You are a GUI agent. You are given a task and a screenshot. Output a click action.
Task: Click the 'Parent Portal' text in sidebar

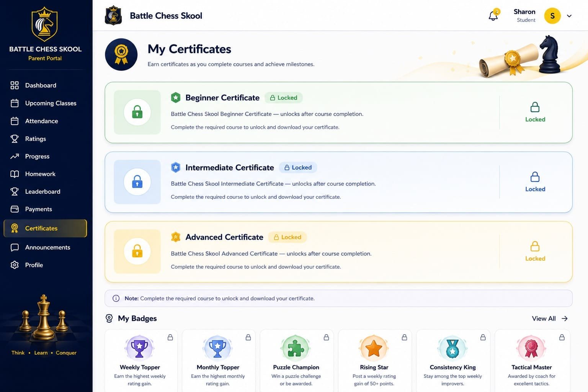pyautogui.click(x=45, y=58)
